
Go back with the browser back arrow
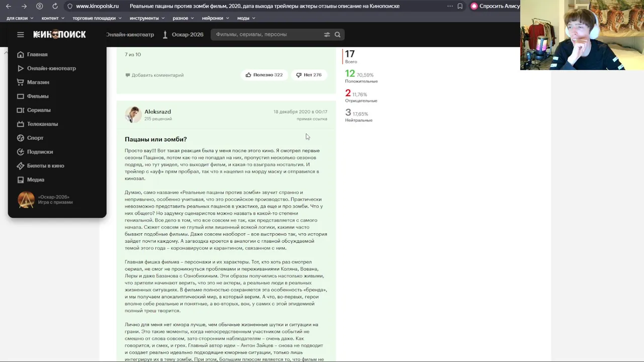click(9, 6)
